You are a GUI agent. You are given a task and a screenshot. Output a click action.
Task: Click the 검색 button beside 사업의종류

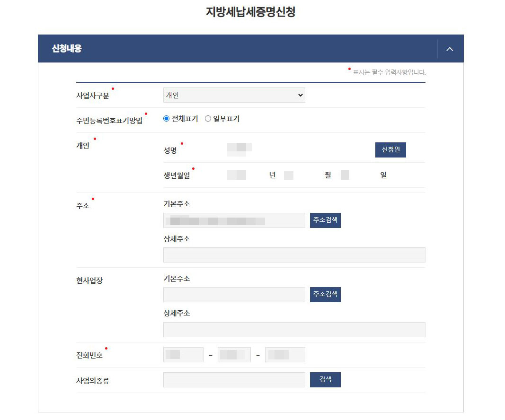pyautogui.click(x=325, y=379)
